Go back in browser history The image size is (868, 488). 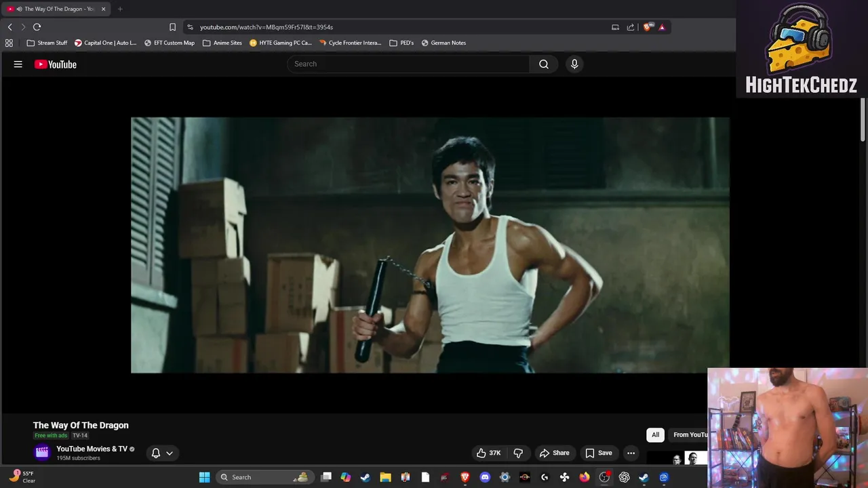click(x=9, y=27)
